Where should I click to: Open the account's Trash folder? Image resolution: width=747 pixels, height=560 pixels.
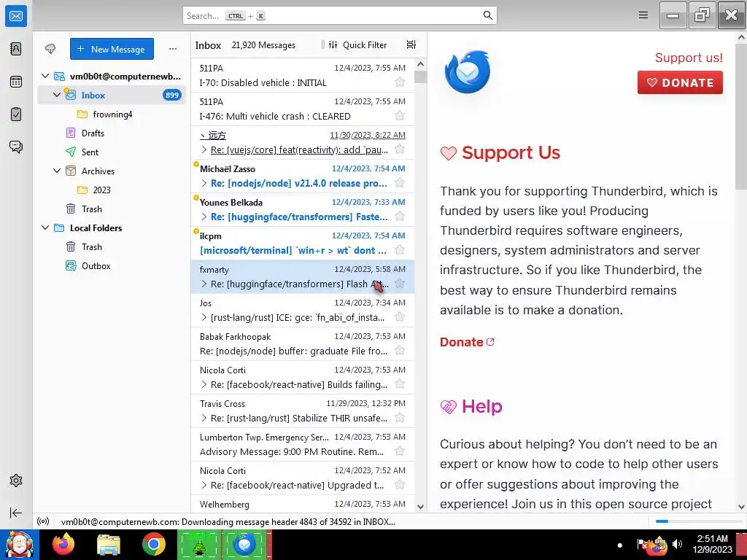coord(91,209)
